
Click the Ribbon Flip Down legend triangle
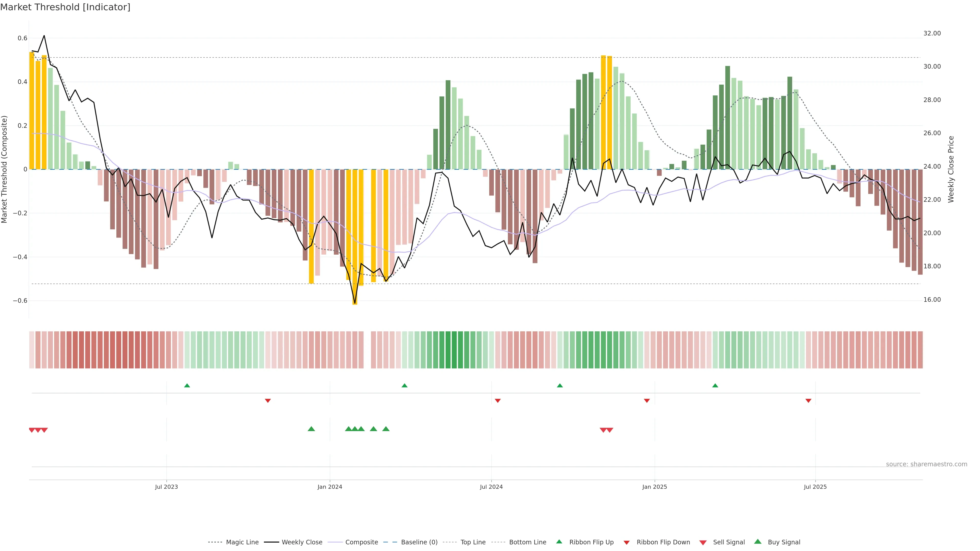pos(627,542)
